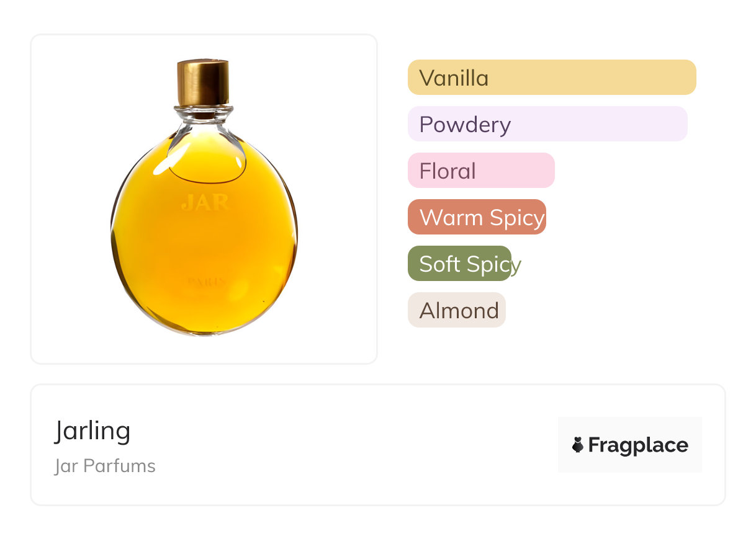Select the Vanilla accord bar
The height and width of the screenshot is (536, 756).
(x=551, y=78)
